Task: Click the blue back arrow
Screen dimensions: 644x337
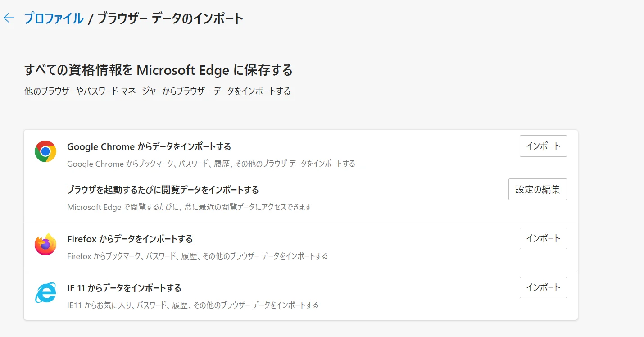Action: [9, 18]
